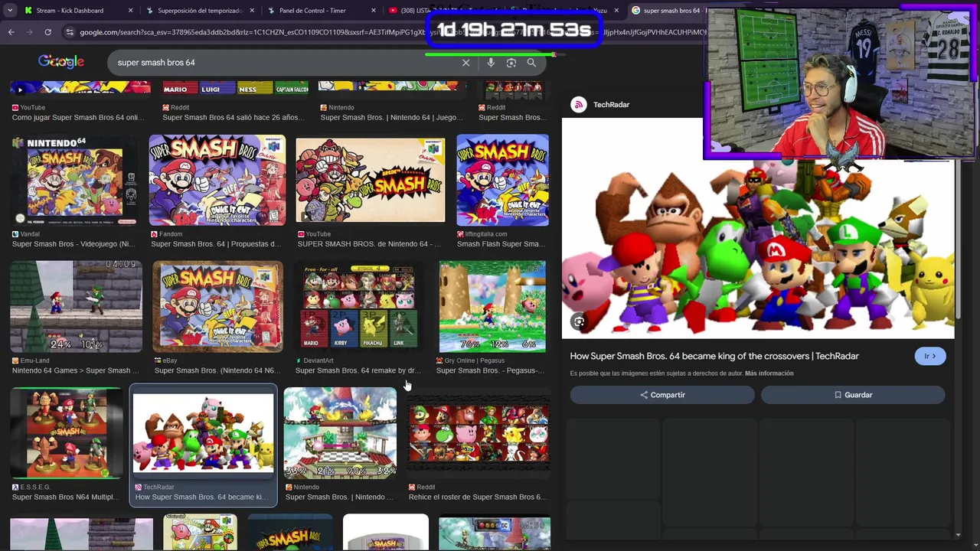Close the Superposición del temporizador tab
The height and width of the screenshot is (551, 980).
(x=253, y=11)
